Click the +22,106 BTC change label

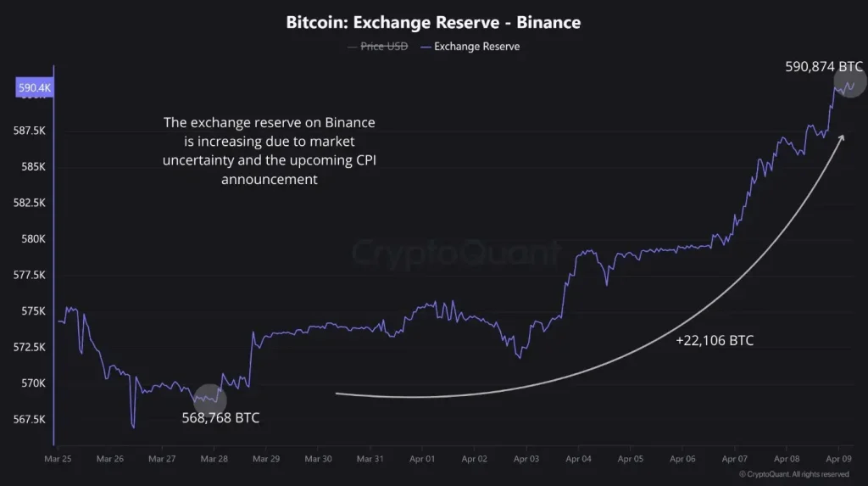pos(715,341)
